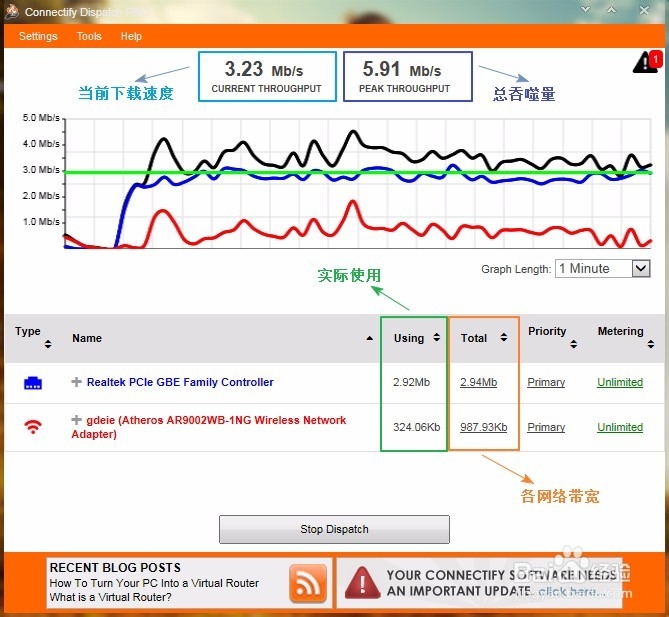
Task: Open 'How To Turn Your PC Into a Virtual Router' post
Action: pos(154,583)
